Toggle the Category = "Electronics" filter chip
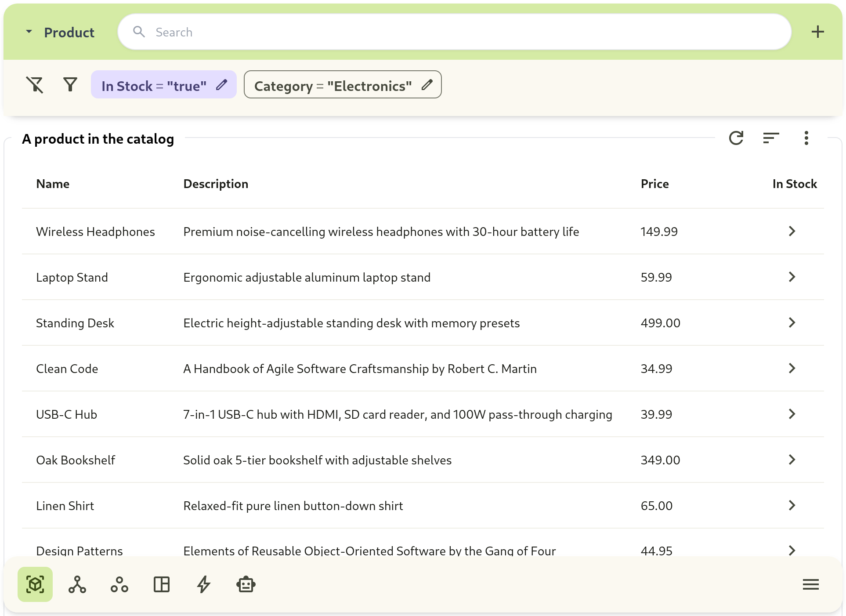The width and height of the screenshot is (846, 616). [x=333, y=86]
